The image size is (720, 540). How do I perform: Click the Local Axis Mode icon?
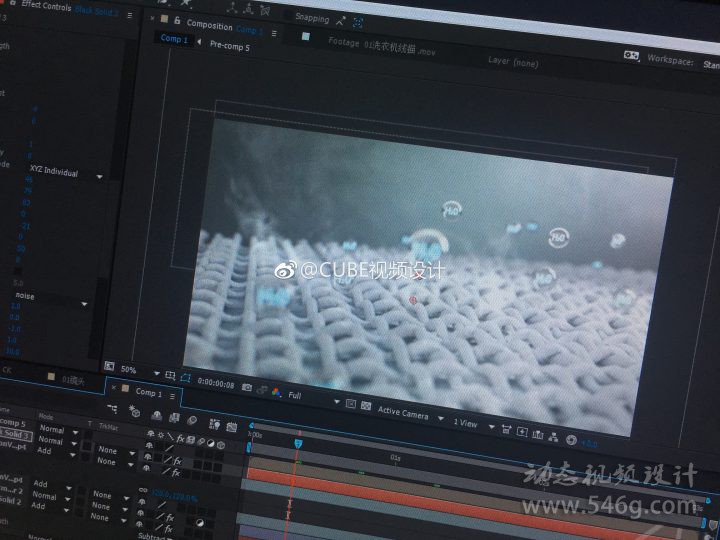pos(232,7)
